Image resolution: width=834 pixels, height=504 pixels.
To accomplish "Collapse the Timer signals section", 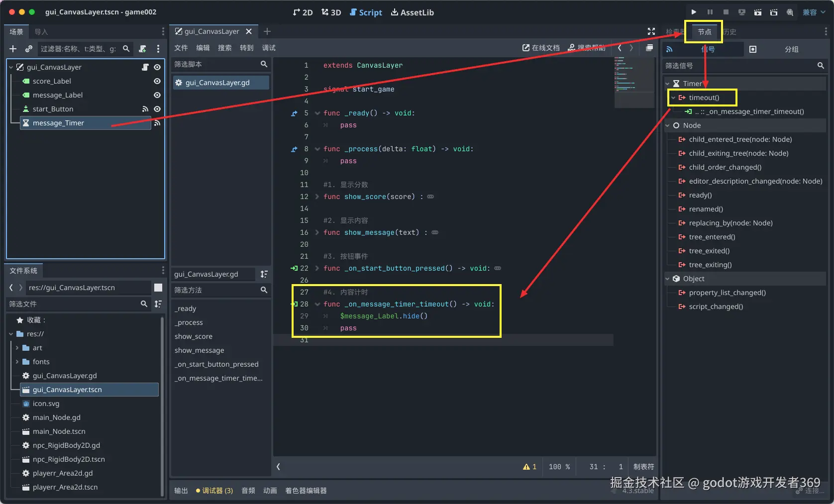I will 668,84.
